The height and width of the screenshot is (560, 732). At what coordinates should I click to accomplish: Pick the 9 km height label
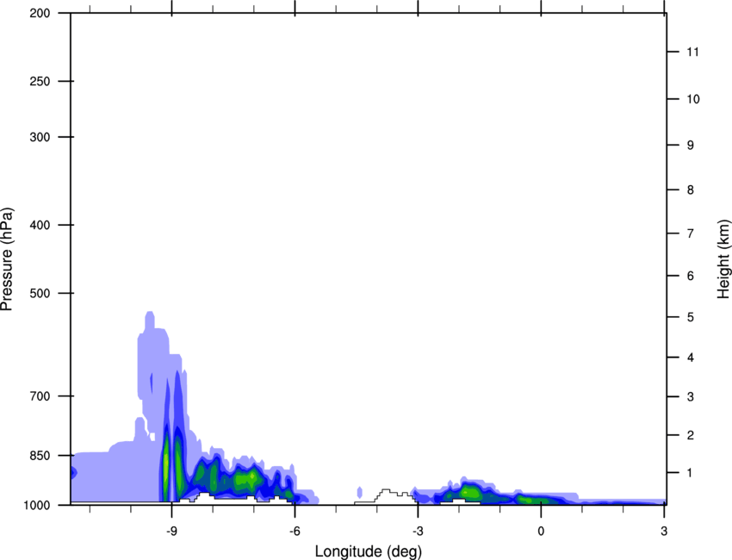coord(691,146)
